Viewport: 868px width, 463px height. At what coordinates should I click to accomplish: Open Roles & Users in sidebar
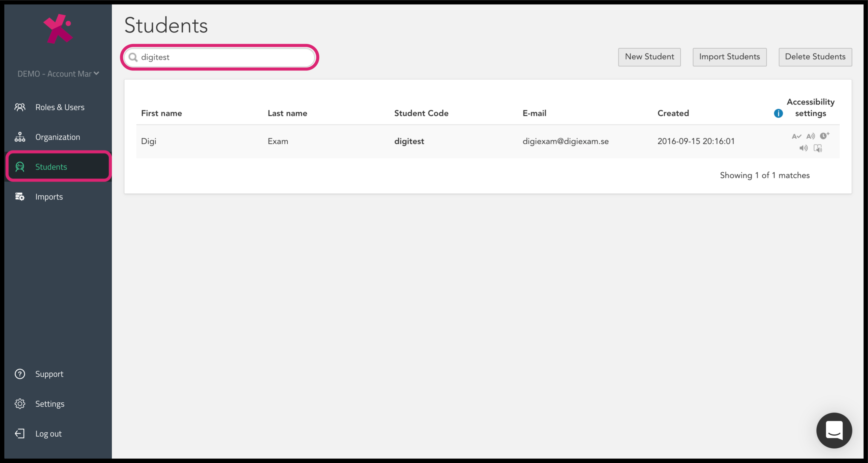58,107
